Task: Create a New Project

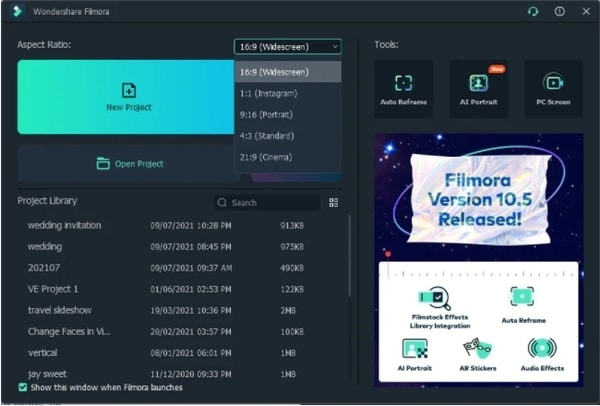Action: [x=126, y=97]
